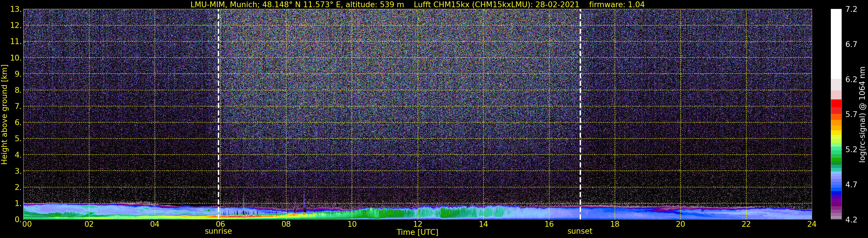Viewport: 868px width, 238px height.
Task: Click the height axis tick '10.'
Action: pyautogui.click(x=16, y=58)
